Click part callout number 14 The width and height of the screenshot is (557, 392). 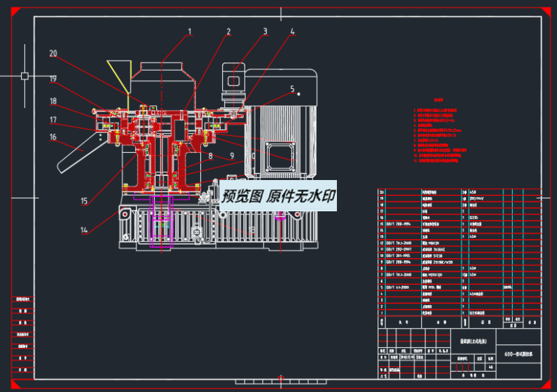click(x=84, y=230)
